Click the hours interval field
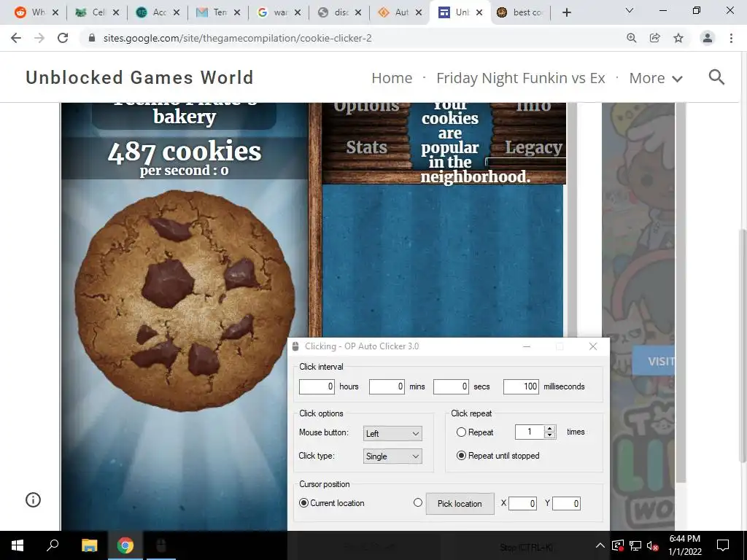The image size is (747, 560). (x=317, y=386)
